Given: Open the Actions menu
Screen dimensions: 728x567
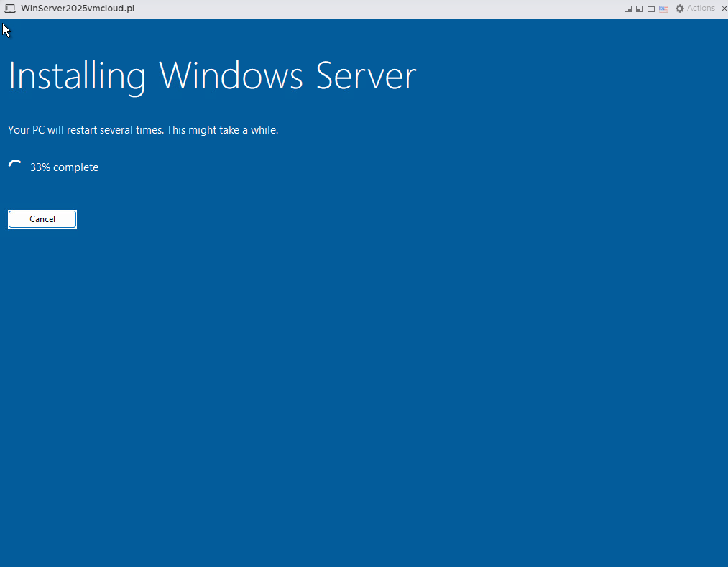Looking at the screenshot, I should [x=701, y=9].
